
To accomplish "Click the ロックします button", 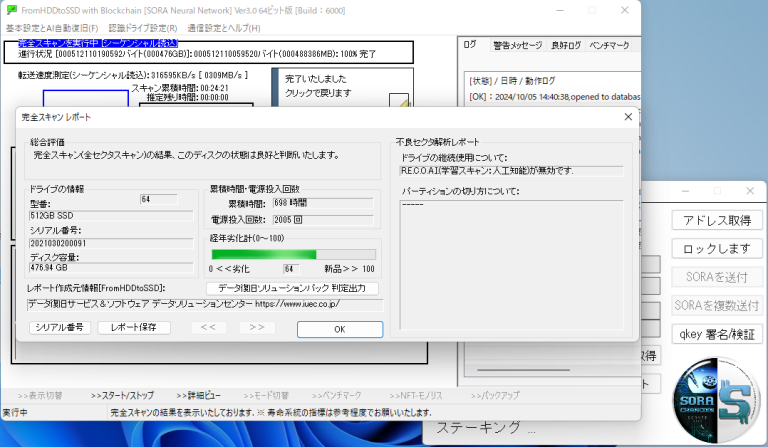I will point(717,249).
